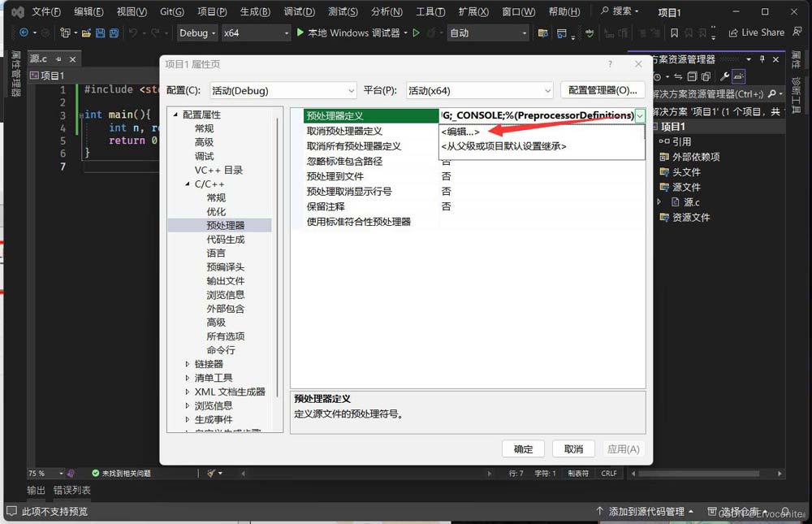Click show all files icon in Solution Explorer
The image size is (812, 524).
(706, 76)
